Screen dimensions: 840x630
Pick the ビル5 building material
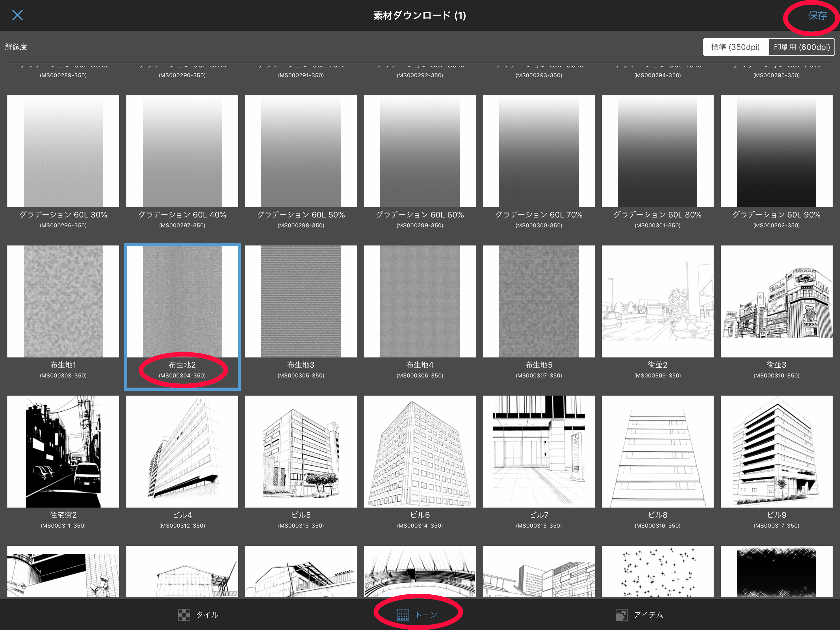[301, 451]
